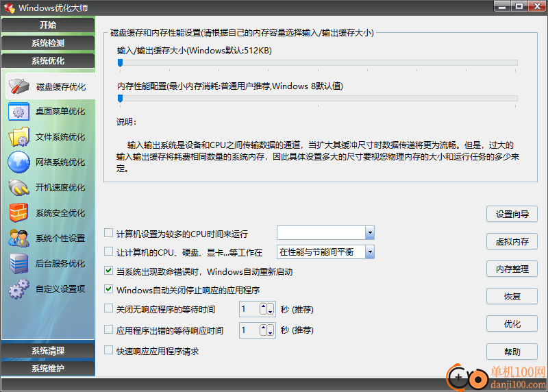Click the 关闭无响应程序 seconds input field
Viewport: 548px width, 392px height.
point(249,309)
